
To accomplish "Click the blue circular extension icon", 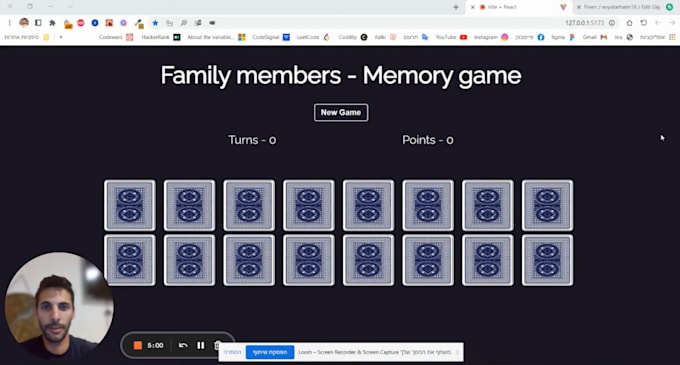I will pos(95,23).
